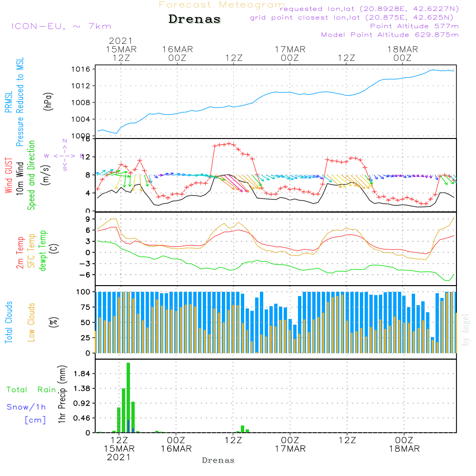This screenshot has width=476, height=476.
Task: Click the "10m Wind" label
Action: click(x=20, y=178)
